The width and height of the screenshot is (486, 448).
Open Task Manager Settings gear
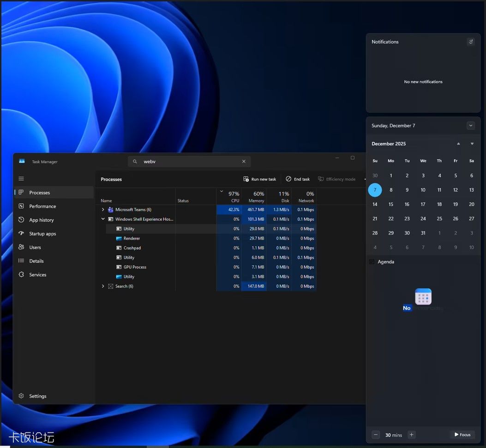[21, 396]
